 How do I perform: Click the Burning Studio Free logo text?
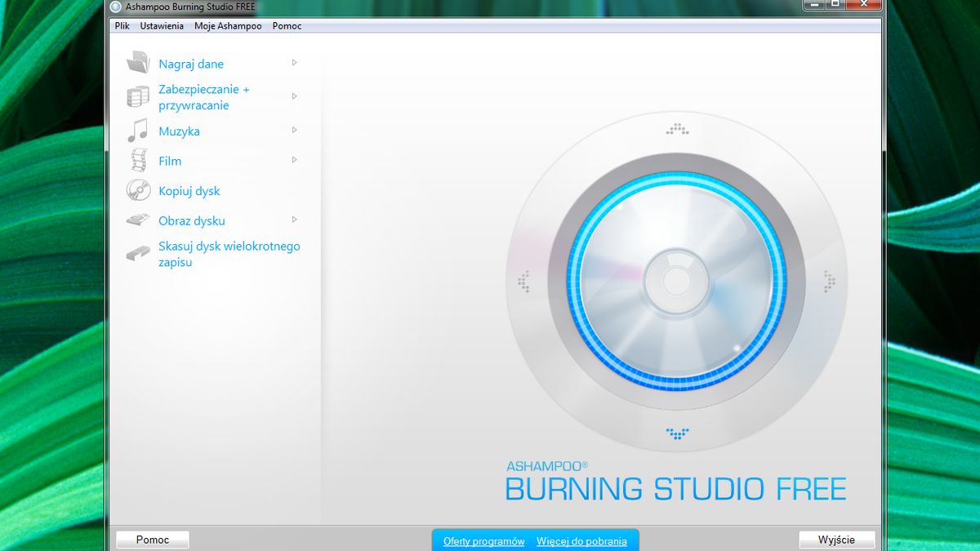coord(676,481)
